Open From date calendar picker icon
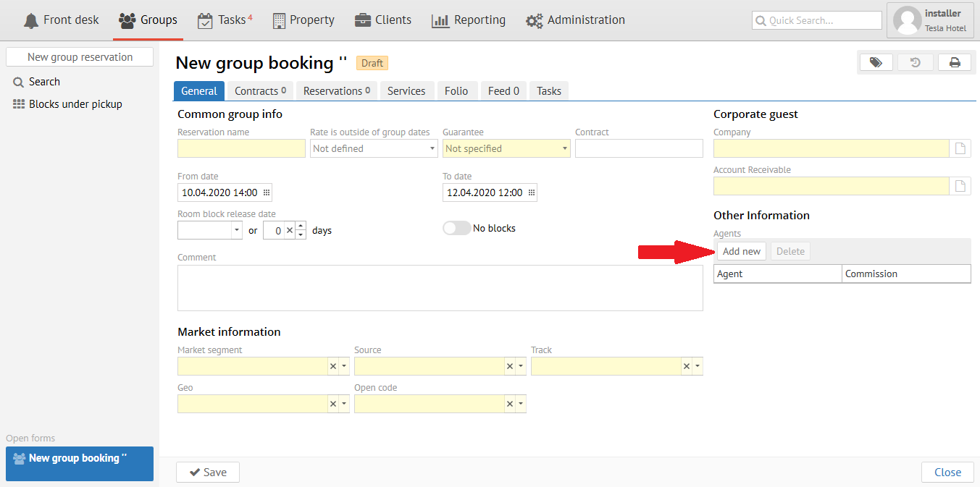This screenshot has width=980, height=487. point(266,192)
